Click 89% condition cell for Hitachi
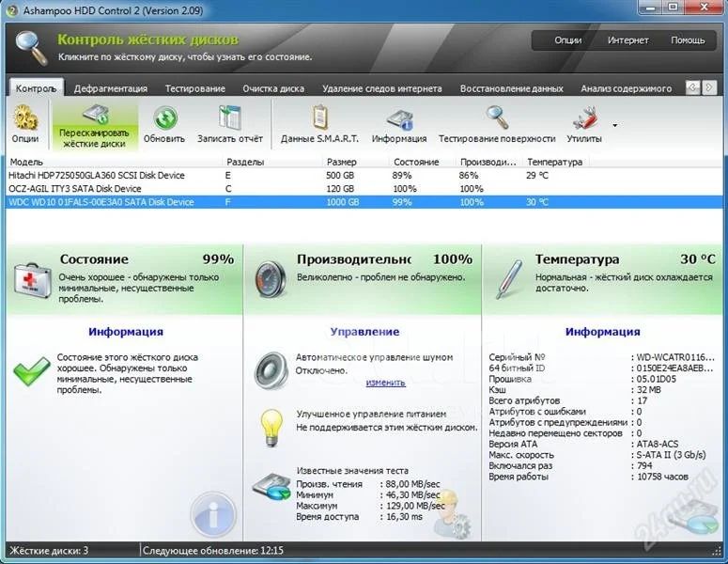The width and height of the screenshot is (728, 564). tap(402, 176)
